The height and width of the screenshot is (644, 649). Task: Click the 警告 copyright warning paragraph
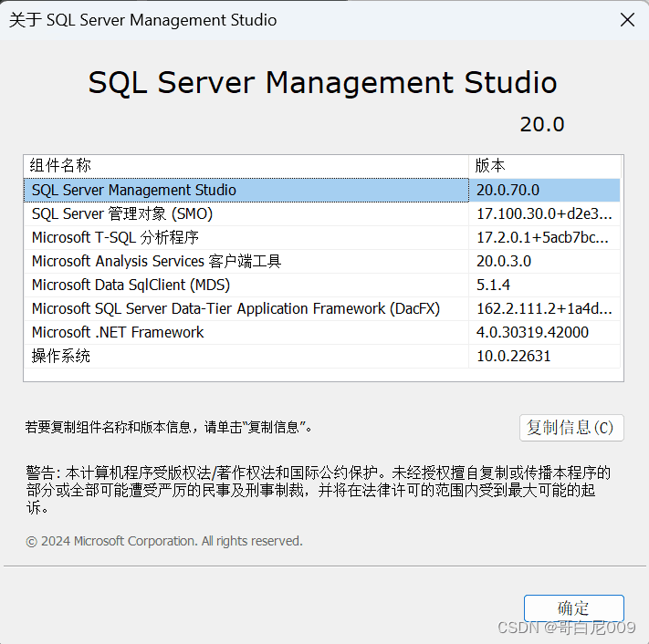pyautogui.click(x=319, y=490)
